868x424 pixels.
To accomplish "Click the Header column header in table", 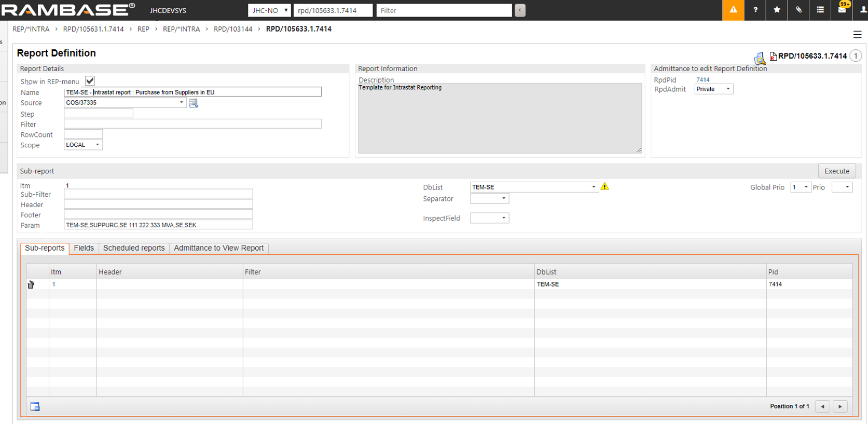I will point(170,272).
